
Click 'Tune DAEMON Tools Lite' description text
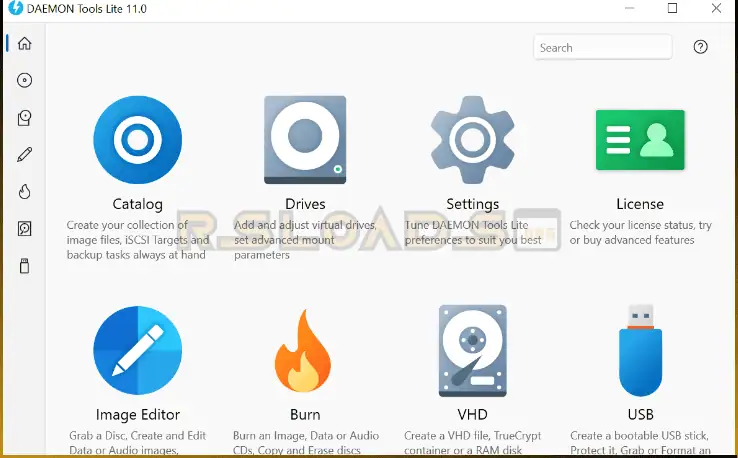466,225
